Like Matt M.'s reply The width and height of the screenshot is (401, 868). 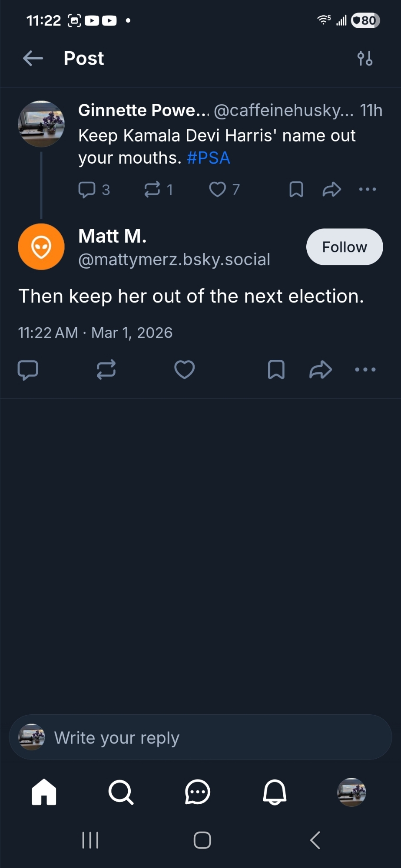point(184,370)
